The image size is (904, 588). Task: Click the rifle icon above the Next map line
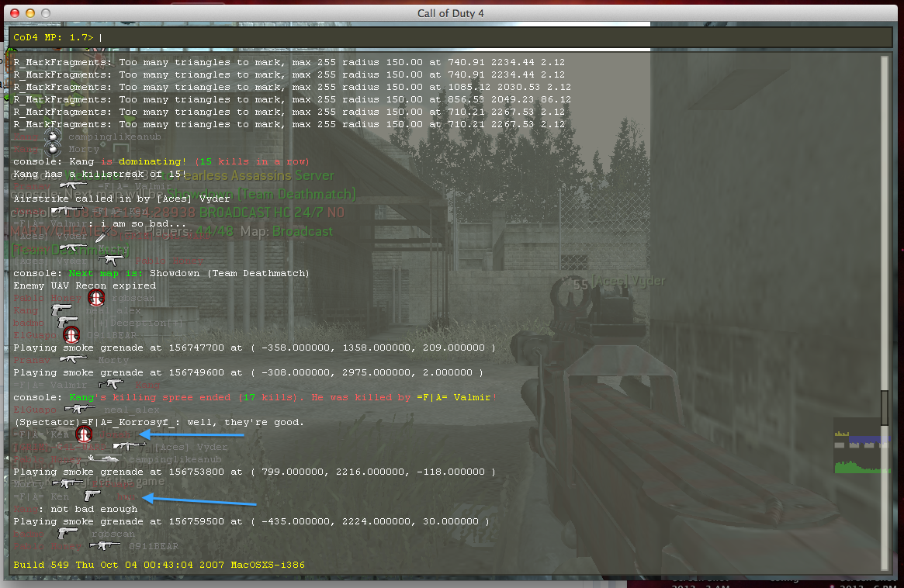(111, 260)
